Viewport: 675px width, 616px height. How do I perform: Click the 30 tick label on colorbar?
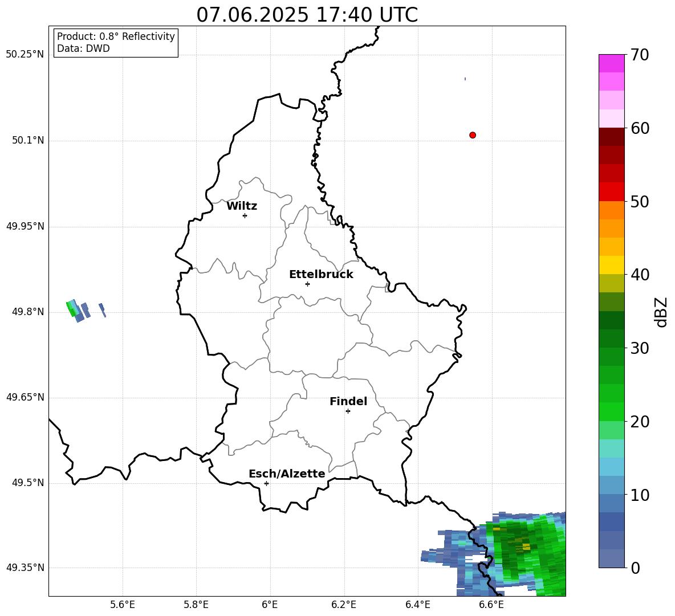pos(640,348)
